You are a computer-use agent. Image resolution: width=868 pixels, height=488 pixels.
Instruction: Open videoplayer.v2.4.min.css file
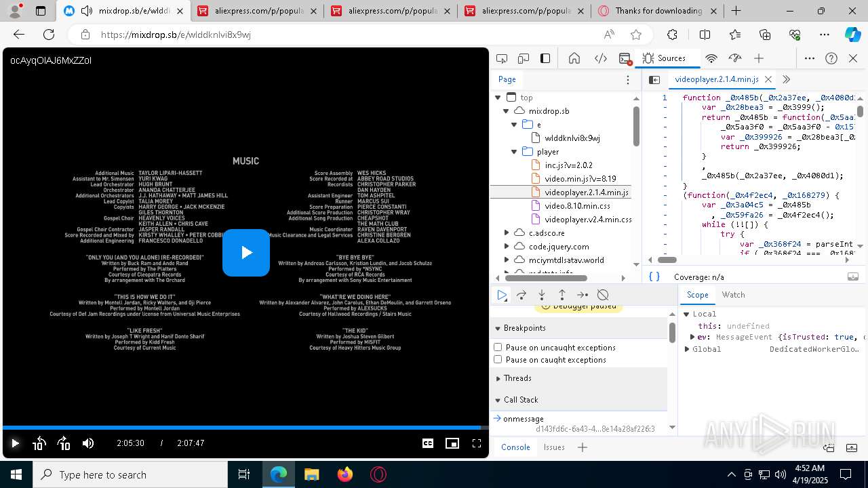click(588, 220)
